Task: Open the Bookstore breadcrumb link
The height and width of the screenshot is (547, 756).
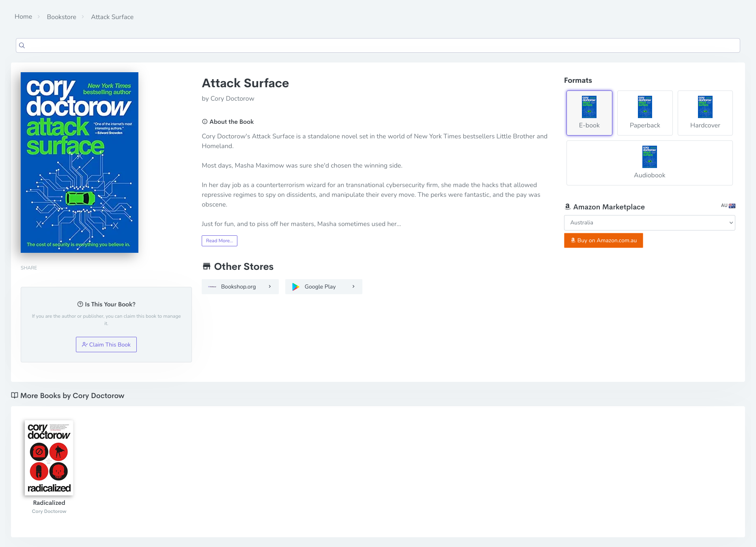Action: (x=61, y=17)
